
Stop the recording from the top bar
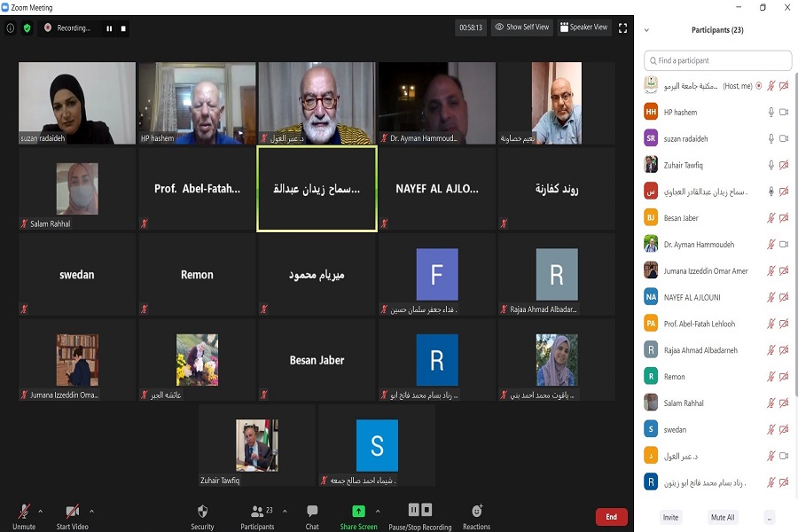123,28
